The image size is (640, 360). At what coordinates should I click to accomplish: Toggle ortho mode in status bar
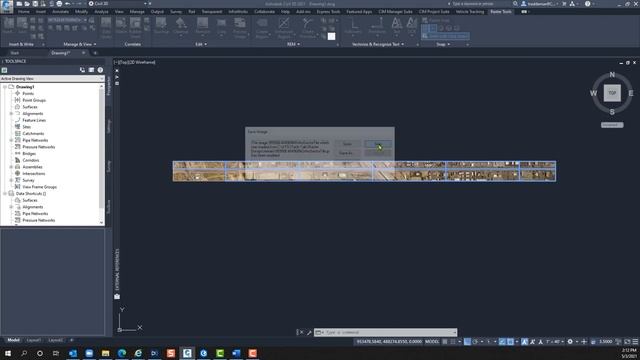click(467, 342)
